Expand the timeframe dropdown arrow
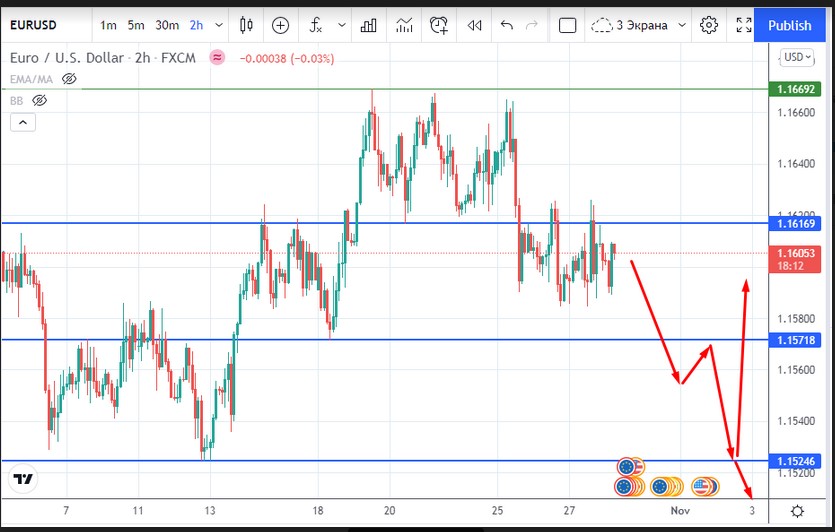This screenshot has width=835, height=532. click(x=217, y=25)
